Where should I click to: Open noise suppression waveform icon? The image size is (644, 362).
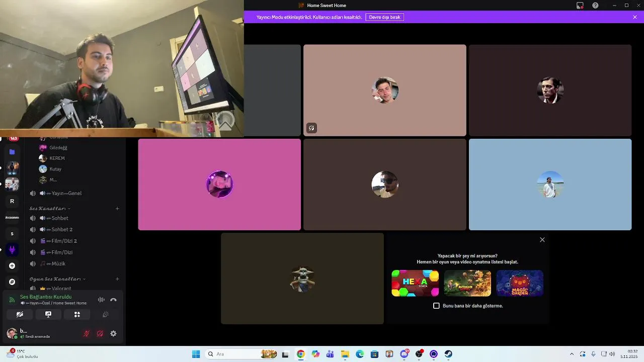[101, 300]
